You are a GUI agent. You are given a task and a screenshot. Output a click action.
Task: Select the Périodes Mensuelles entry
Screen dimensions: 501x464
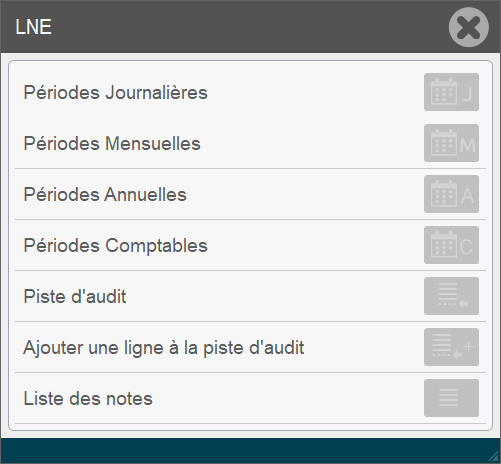(x=112, y=143)
